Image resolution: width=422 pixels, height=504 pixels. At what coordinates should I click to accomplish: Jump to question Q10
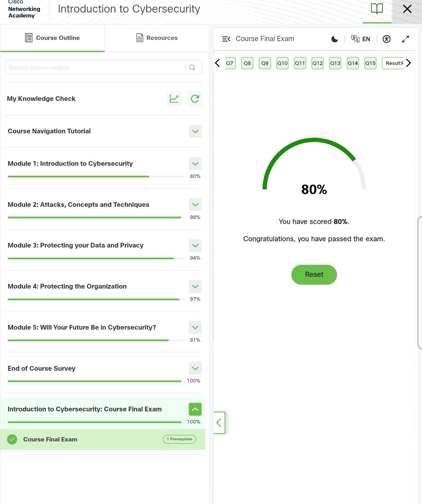coord(282,63)
